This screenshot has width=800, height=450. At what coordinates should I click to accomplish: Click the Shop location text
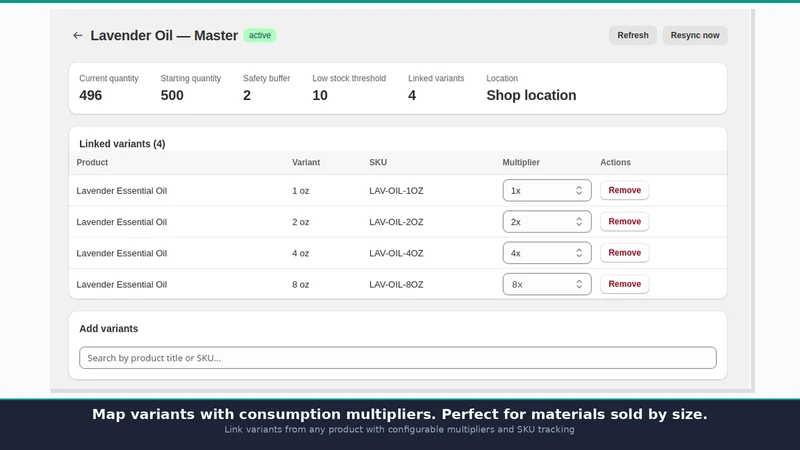click(531, 95)
